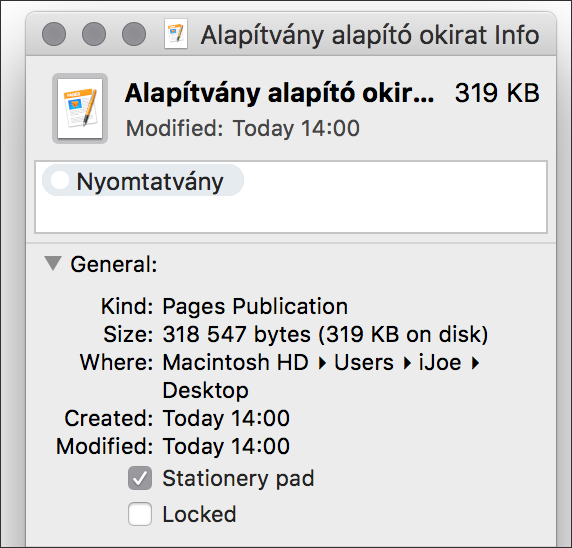
Task: Minimize the Info window
Action: 94,34
